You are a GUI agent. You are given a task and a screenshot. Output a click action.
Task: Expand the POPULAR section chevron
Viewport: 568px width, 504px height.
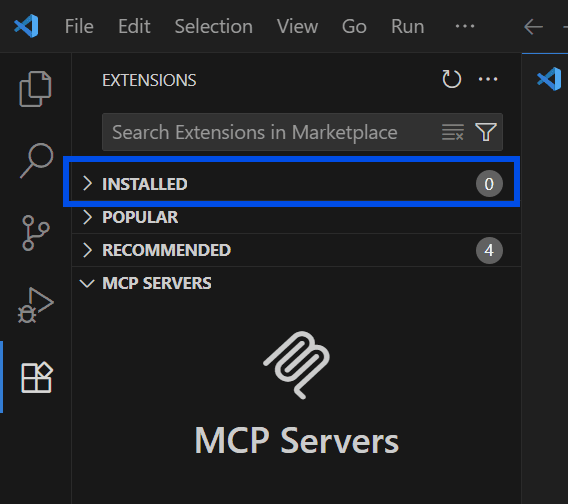[87, 217]
